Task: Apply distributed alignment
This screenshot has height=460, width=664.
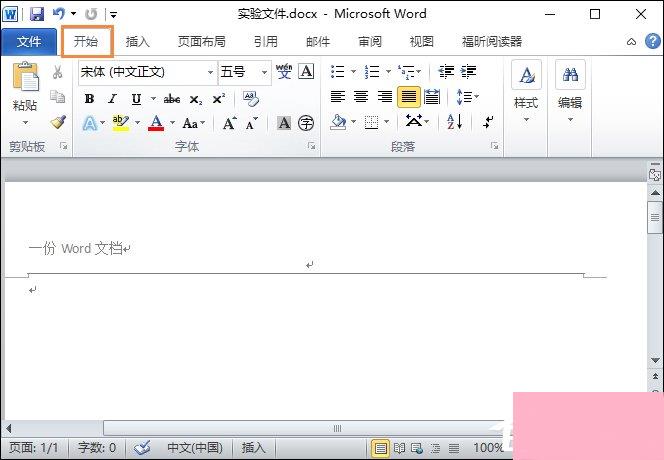Action: coord(432,97)
